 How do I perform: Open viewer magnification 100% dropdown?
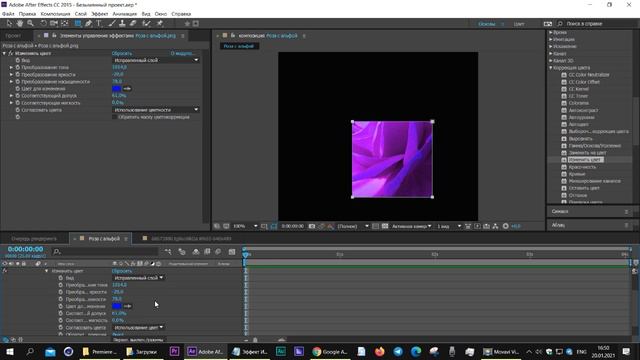[245, 226]
